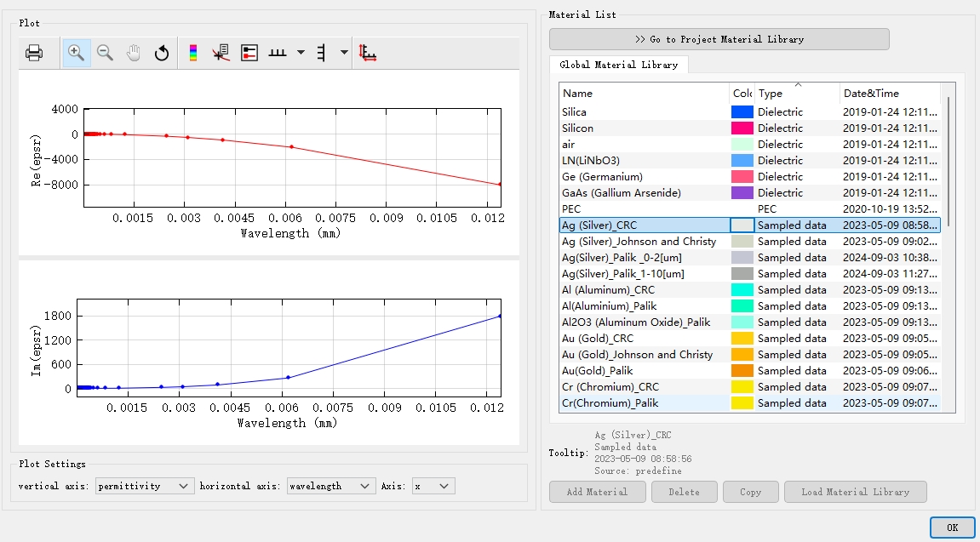Open the Axis x dropdown
Image resolution: width=980 pixels, height=542 pixels.
tap(433, 486)
